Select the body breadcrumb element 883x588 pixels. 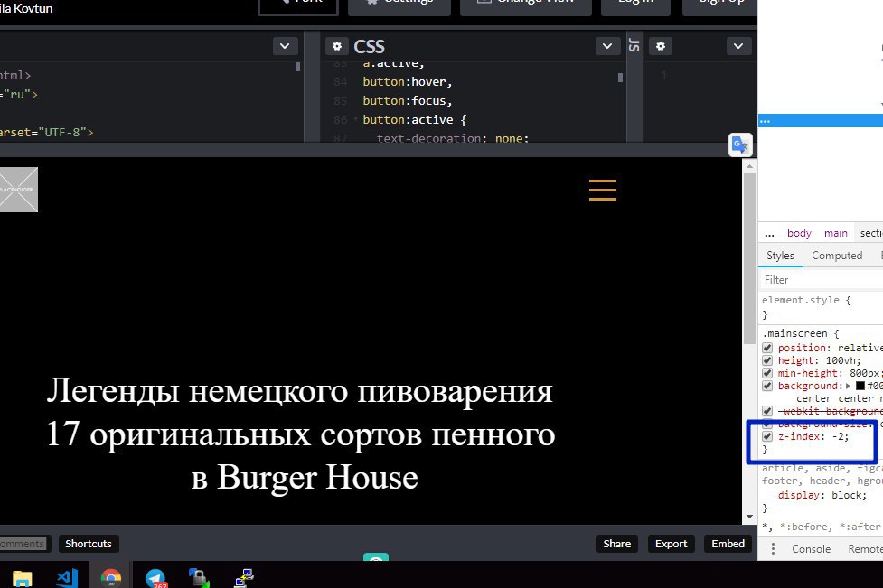(x=799, y=233)
